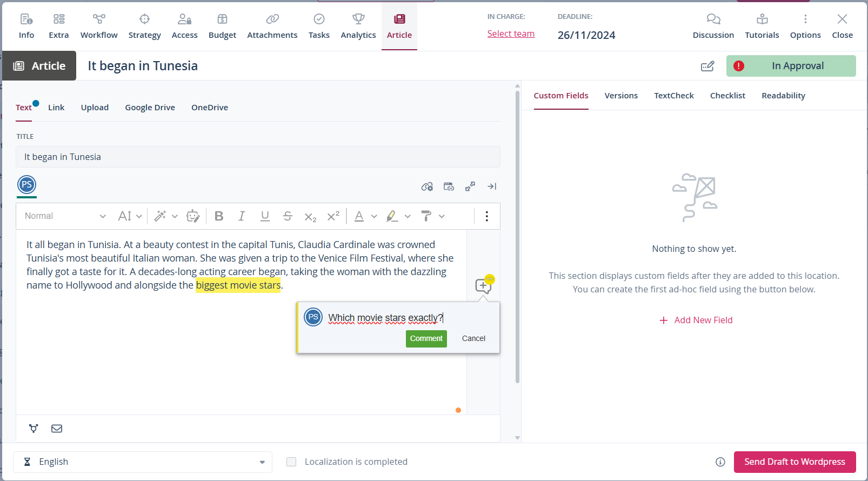The height and width of the screenshot is (481, 868).
Task: Apply italic formatting in the editor toolbar
Action: tap(242, 216)
